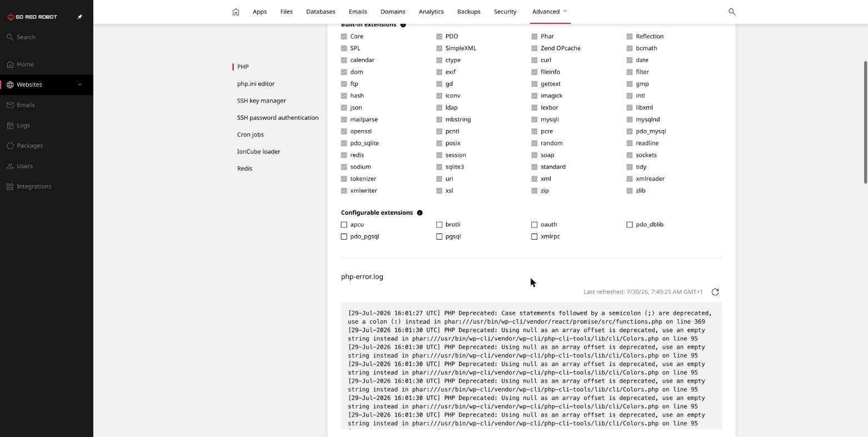Open Cron jobs section
This screenshot has width=868, height=437.
pos(250,135)
